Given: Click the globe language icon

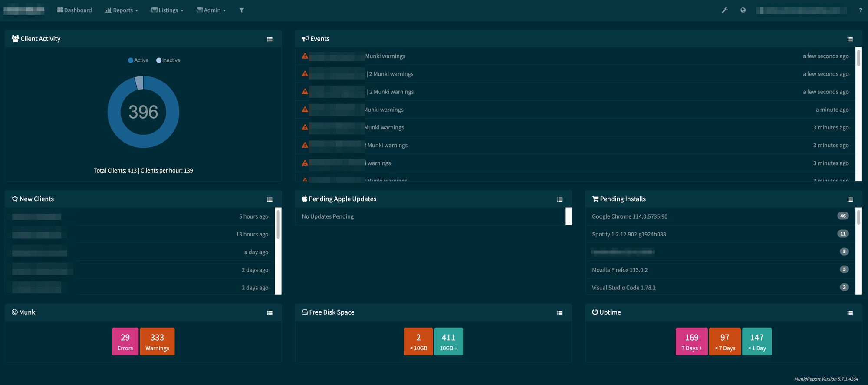Looking at the screenshot, I should pyautogui.click(x=743, y=10).
